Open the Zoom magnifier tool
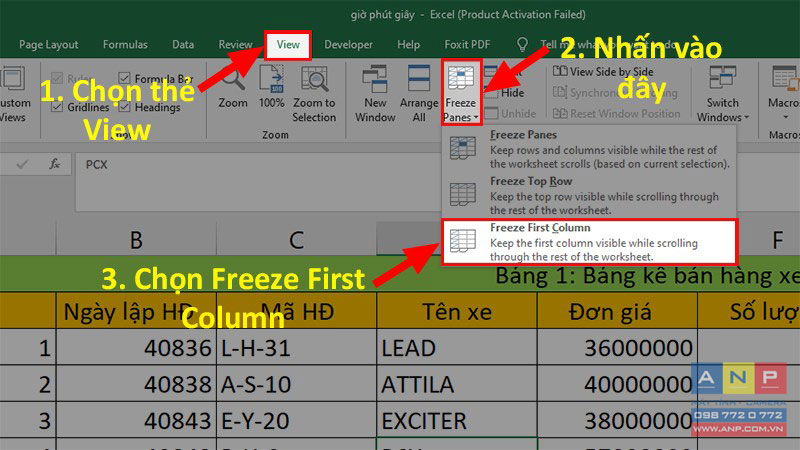Viewport: 800px width, 450px height. point(233,88)
